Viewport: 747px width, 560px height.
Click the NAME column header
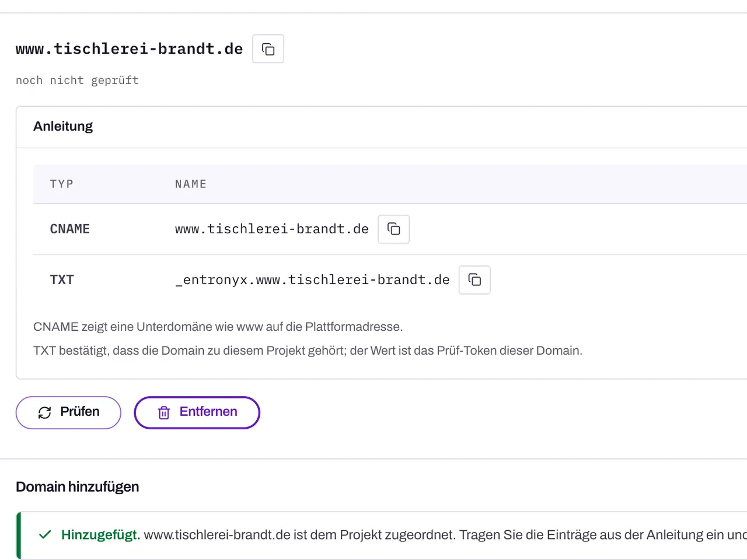point(191,184)
